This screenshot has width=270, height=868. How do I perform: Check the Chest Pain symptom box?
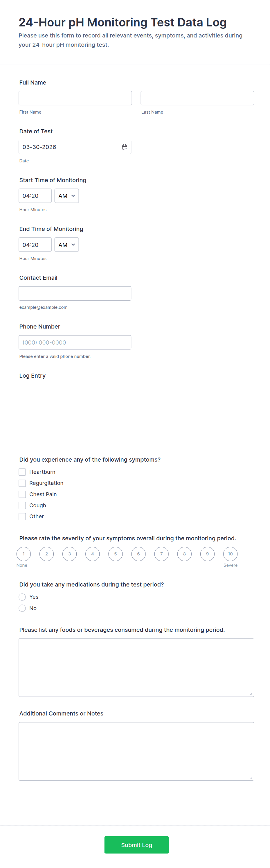22,494
